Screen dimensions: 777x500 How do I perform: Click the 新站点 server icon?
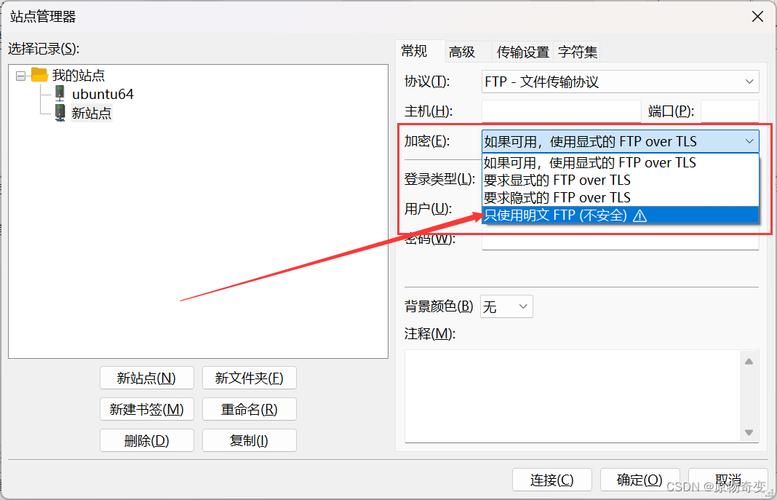[x=60, y=112]
